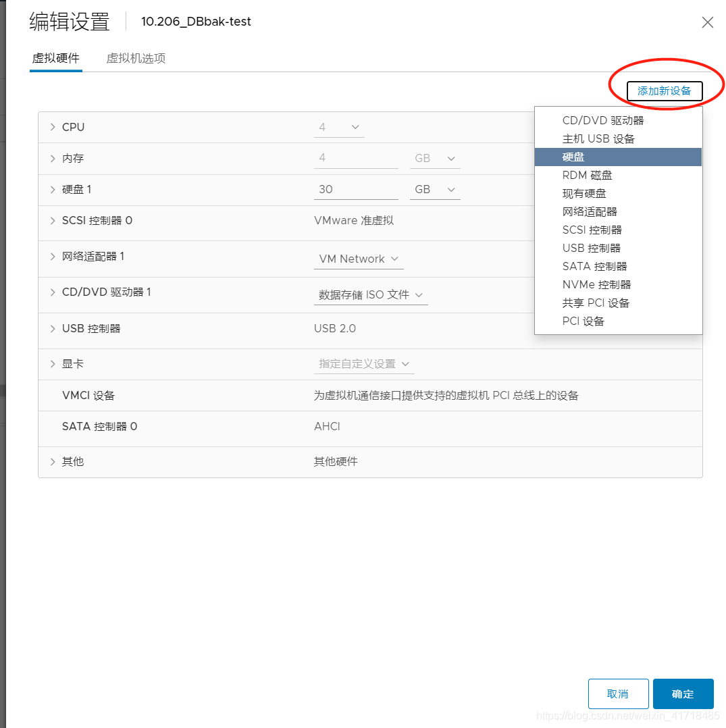
Task: Expand the 其他 other hardware section
Action: 52,461
